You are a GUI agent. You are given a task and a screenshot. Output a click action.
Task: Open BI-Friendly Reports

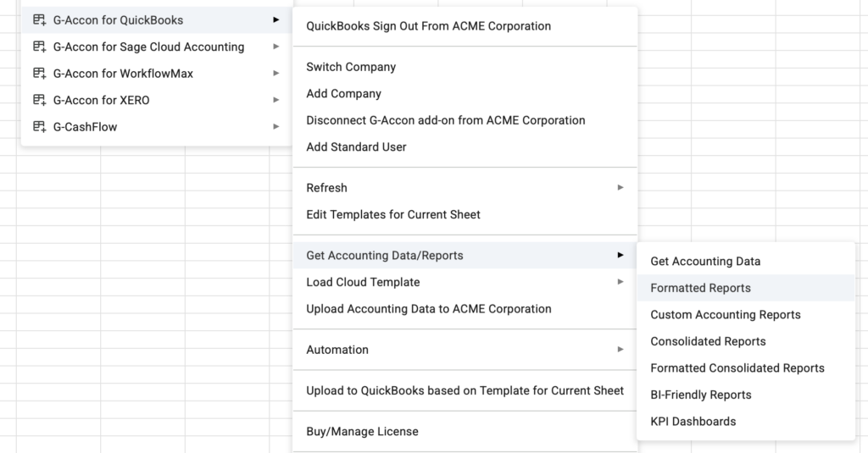tap(700, 395)
